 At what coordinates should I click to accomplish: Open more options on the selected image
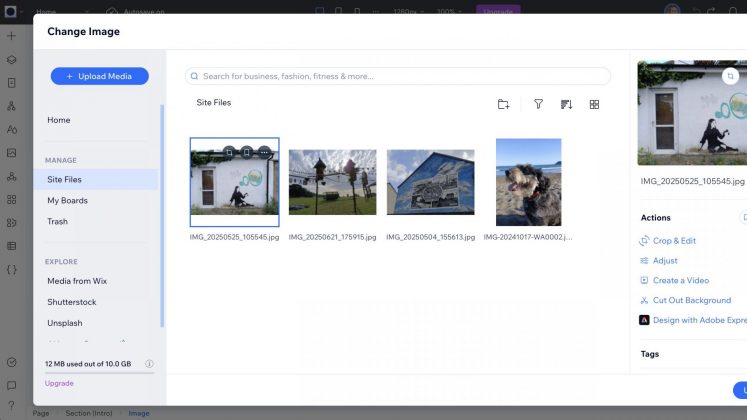tap(264, 152)
